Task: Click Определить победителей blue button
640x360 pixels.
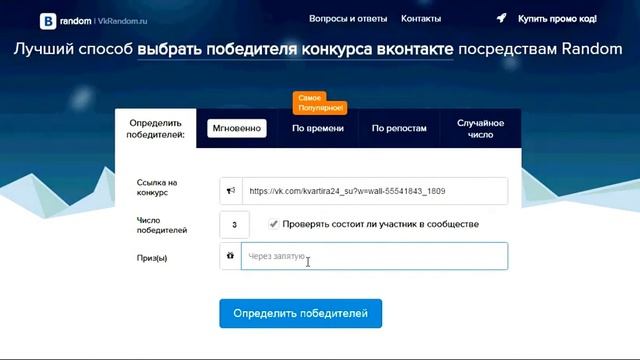Action: pos(301,313)
